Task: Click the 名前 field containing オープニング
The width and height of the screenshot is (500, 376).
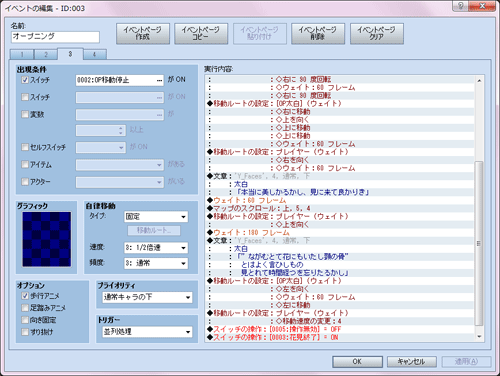Action: click(55, 37)
